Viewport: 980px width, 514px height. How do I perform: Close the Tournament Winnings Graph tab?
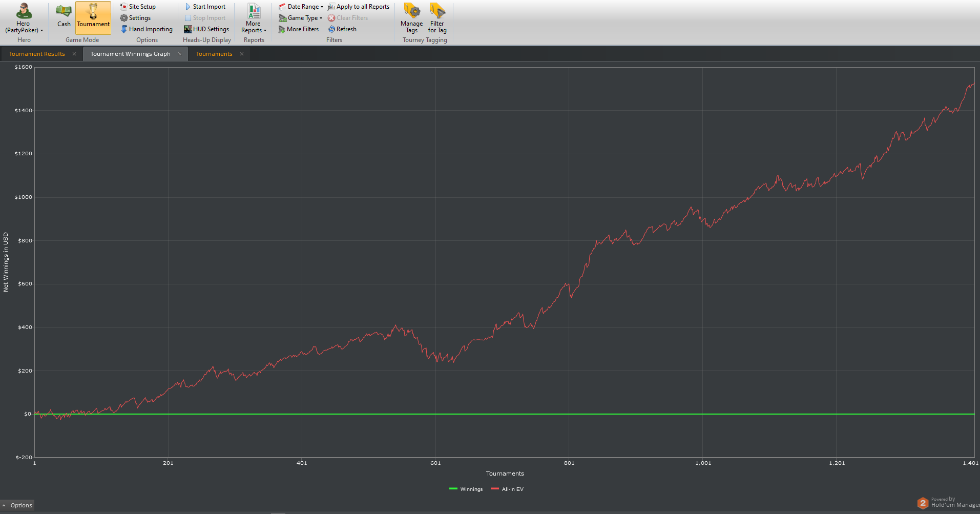coord(180,54)
